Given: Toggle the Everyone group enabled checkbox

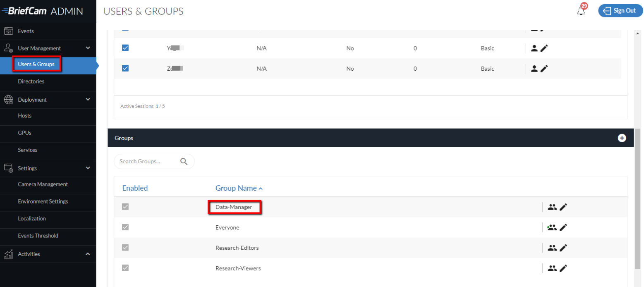Looking at the screenshot, I should click(x=125, y=227).
